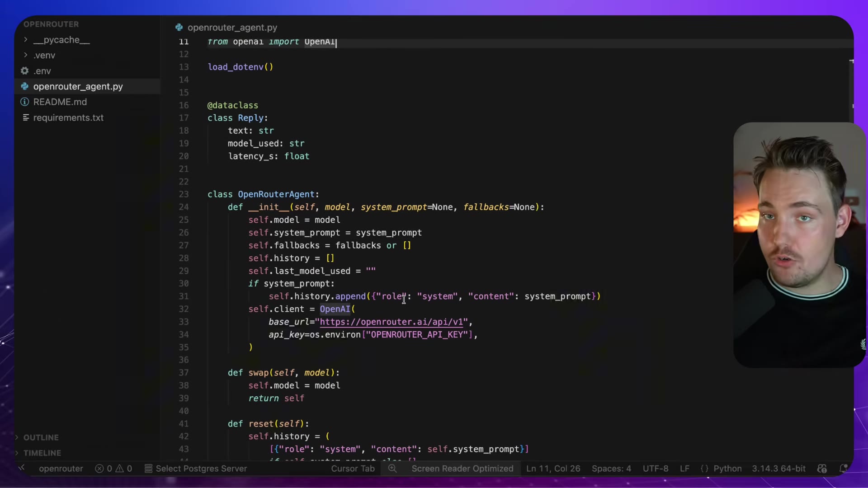Open errors and warnings count in status bar
Image resolution: width=868 pixels, height=488 pixels.
[x=113, y=469]
